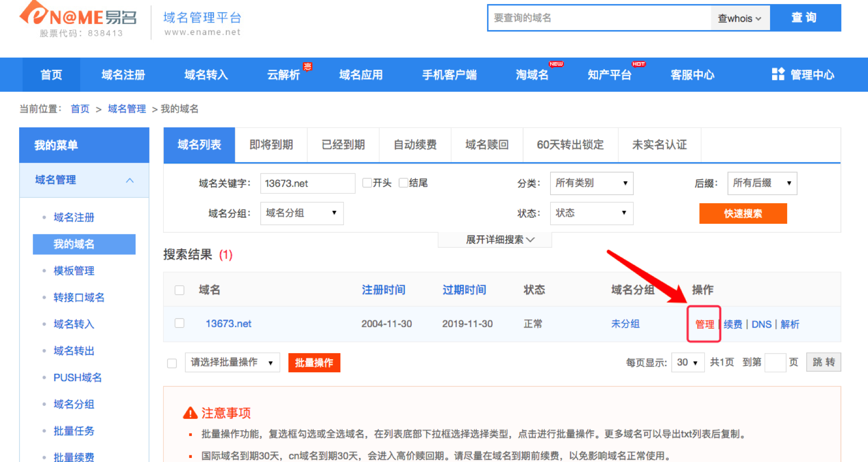868x462 pixels.
Task: Click the NEW badge above 淘域名
Action: coord(556,64)
